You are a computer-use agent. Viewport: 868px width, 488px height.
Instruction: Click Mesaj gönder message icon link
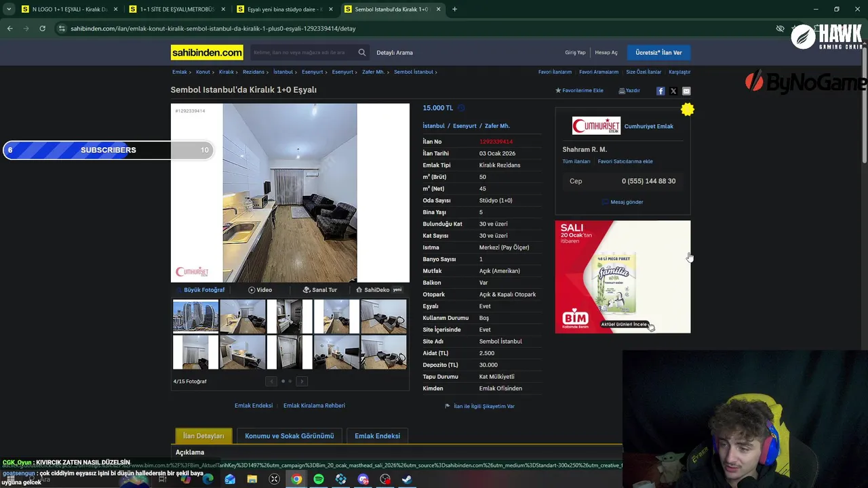(x=623, y=202)
